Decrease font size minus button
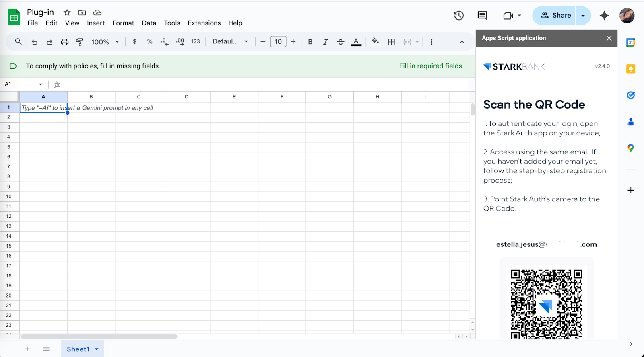The height and width of the screenshot is (357, 644). pos(263,41)
